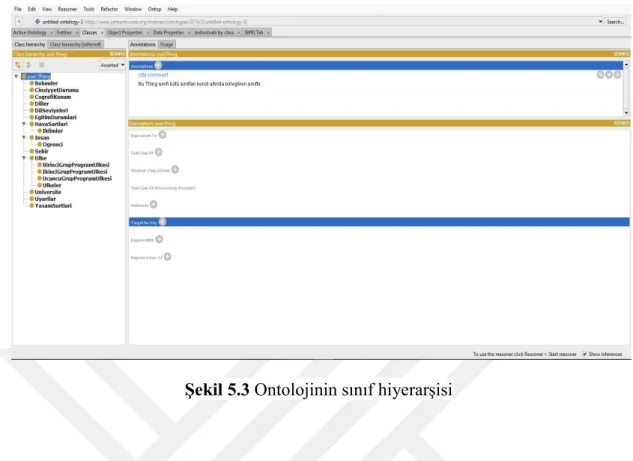Image resolution: width=633 pixels, height=461 pixels.
Task: Open the Reasoner menu
Action: pos(67,9)
